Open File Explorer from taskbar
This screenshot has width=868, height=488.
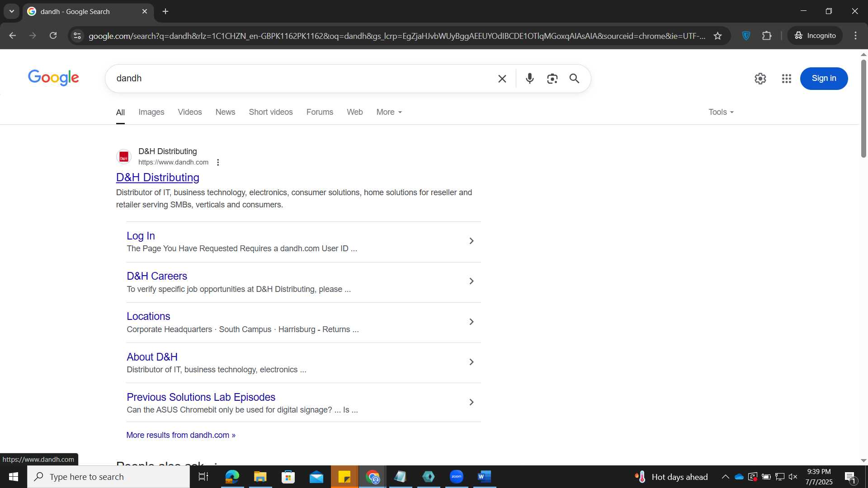tap(260, 477)
